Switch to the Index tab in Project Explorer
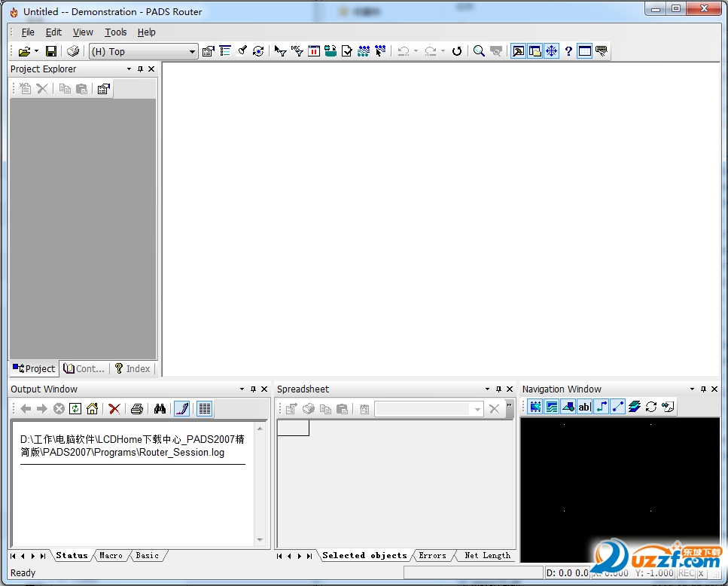The width and height of the screenshot is (728, 586). 133,369
